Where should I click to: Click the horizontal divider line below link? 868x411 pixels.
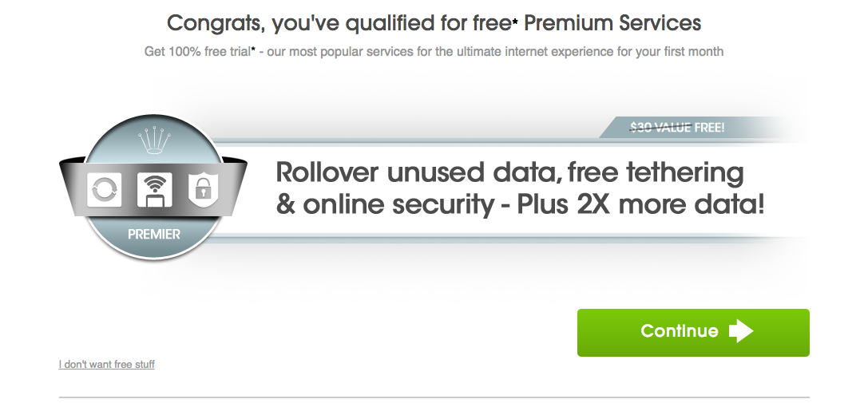[434, 397]
